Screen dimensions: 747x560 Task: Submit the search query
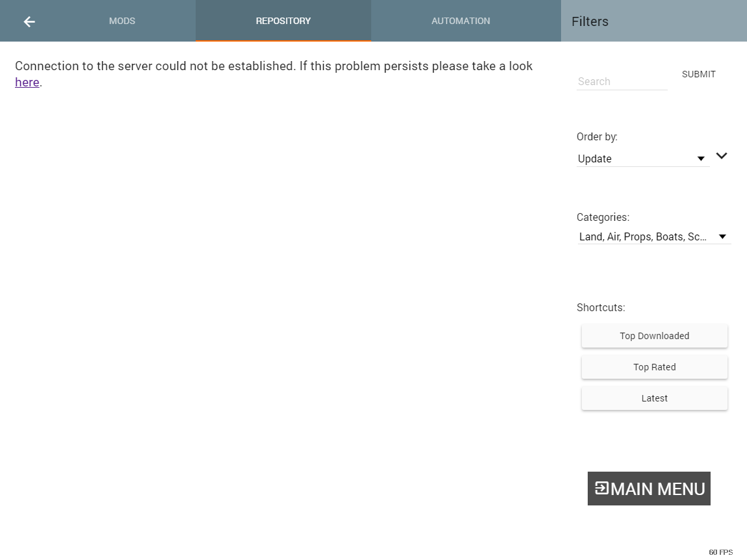tap(698, 74)
